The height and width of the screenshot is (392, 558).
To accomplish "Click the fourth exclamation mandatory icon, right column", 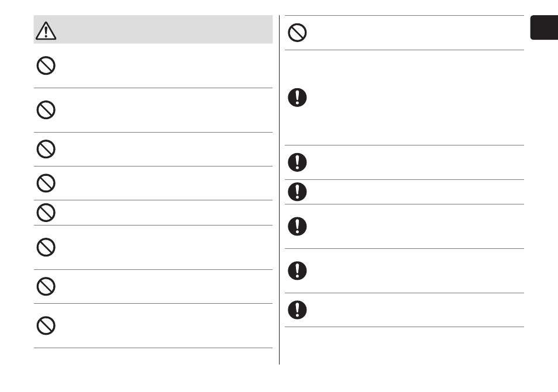I will [x=297, y=226].
